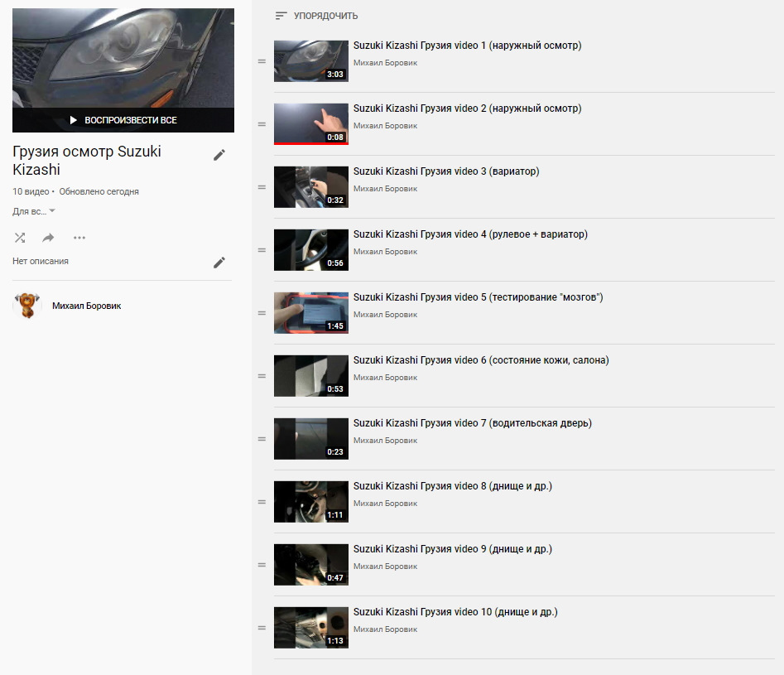
Task: Click the 0:32 thumbnail of video 3
Action: tap(311, 187)
